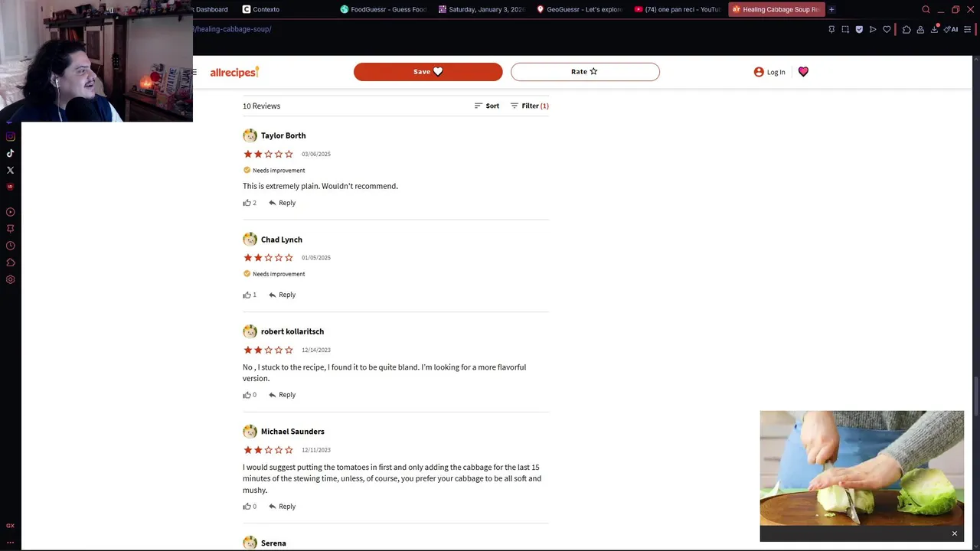Take a snapshot with toolbar capture icon

(845, 29)
